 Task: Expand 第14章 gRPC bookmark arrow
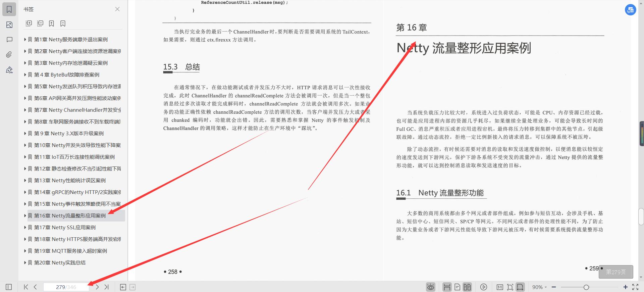[x=25, y=192]
